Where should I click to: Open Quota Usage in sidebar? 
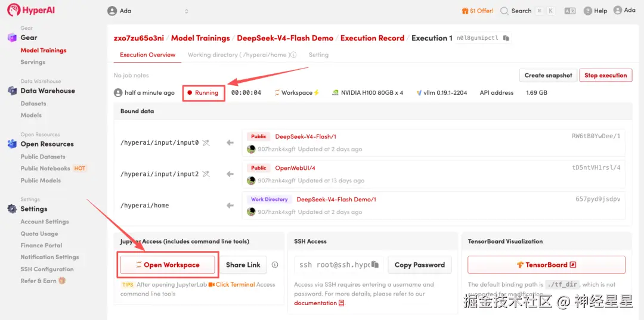(39, 234)
